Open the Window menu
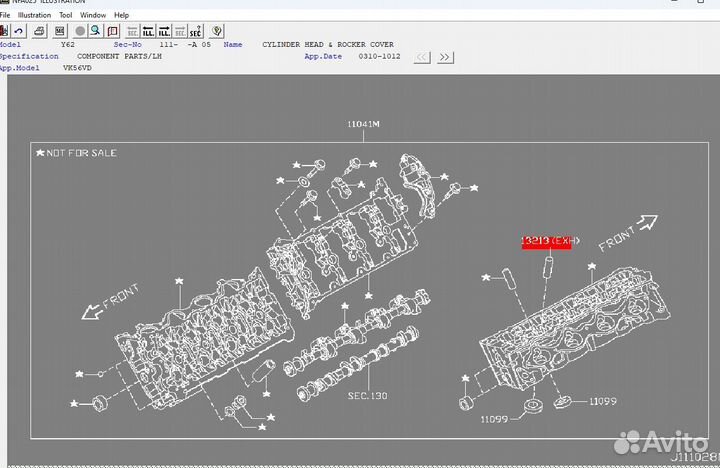The width and height of the screenshot is (720, 468). pos(93,15)
